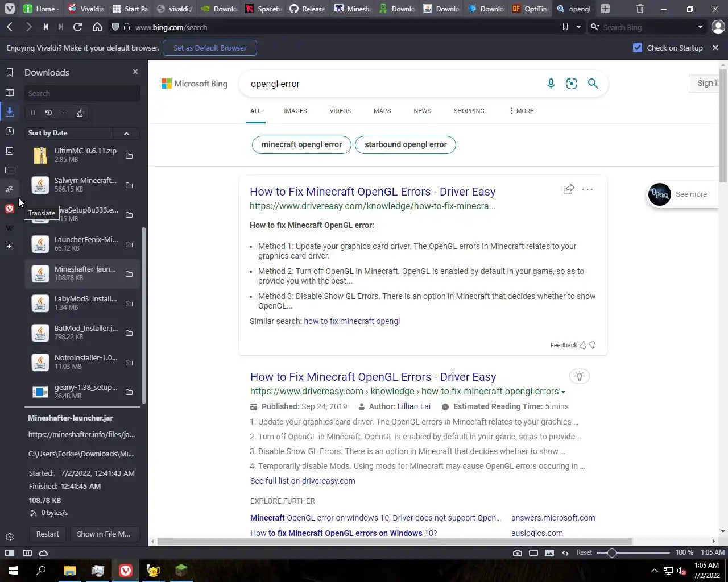
Task: Click the retry download icon
Action: pyautogui.click(x=49, y=113)
